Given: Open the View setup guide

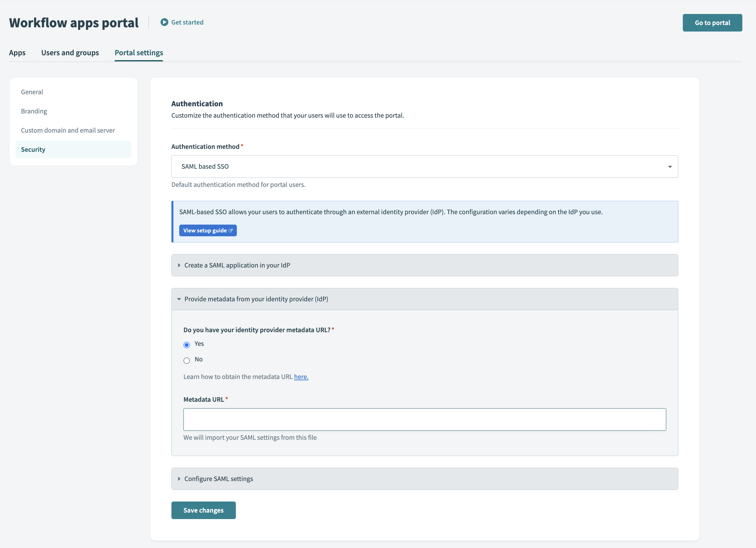Looking at the screenshot, I should point(208,230).
